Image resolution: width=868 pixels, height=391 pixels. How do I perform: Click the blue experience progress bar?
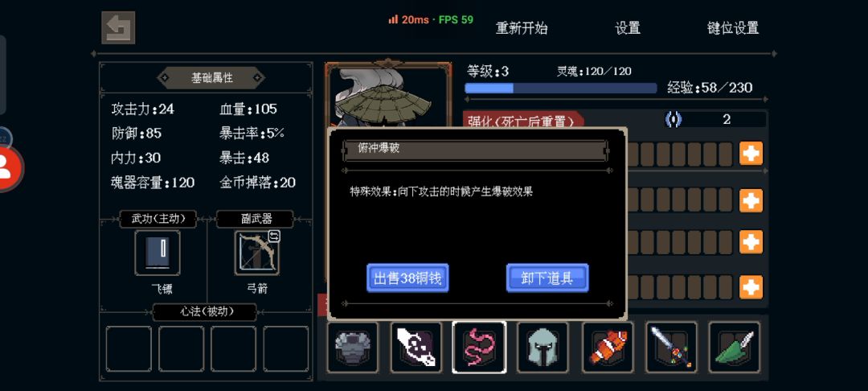[561, 88]
